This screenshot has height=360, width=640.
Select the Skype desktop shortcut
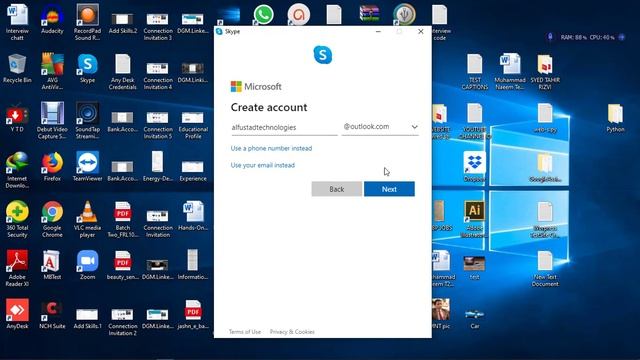87,69
